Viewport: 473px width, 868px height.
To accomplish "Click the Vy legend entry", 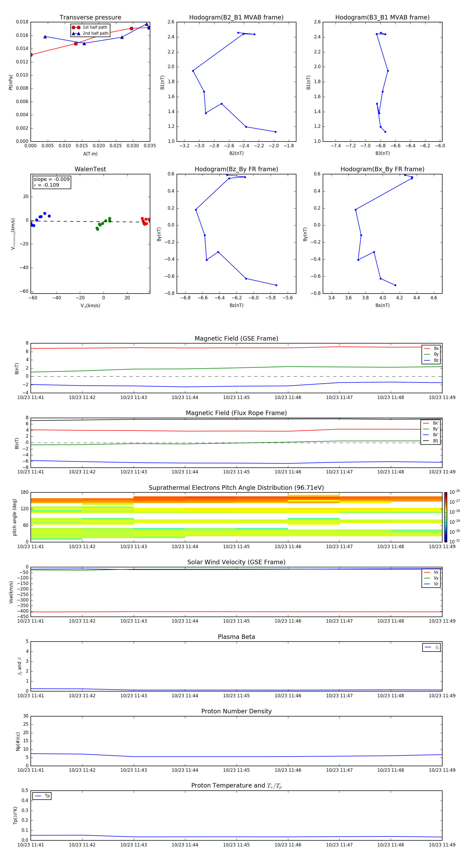I will pyautogui.click(x=431, y=578).
